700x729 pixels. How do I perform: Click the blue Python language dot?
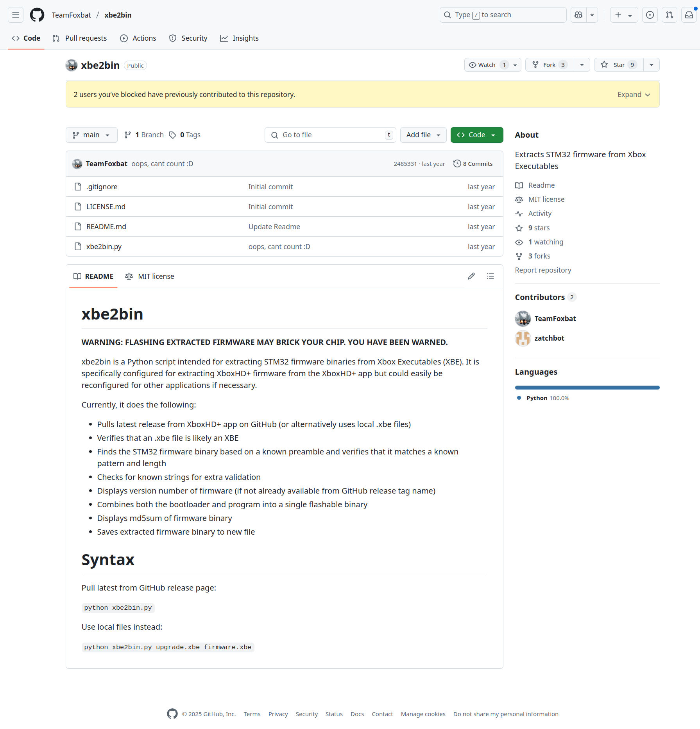[x=519, y=398]
